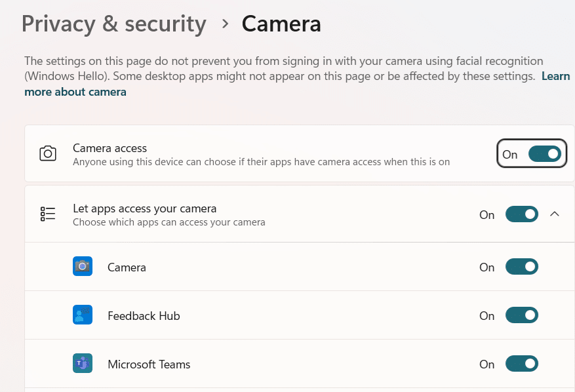This screenshot has width=575, height=392.
Task: Click the Camera app icon
Action: pyautogui.click(x=83, y=267)
